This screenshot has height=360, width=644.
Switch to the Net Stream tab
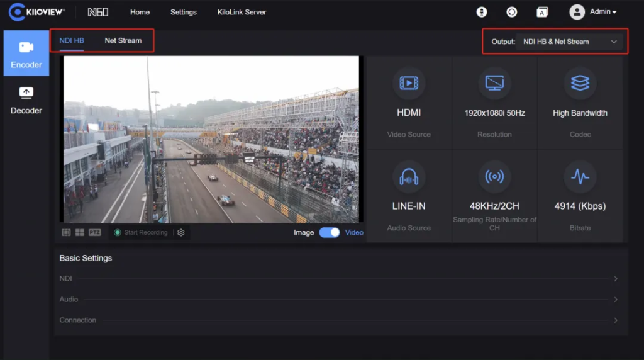123,41
